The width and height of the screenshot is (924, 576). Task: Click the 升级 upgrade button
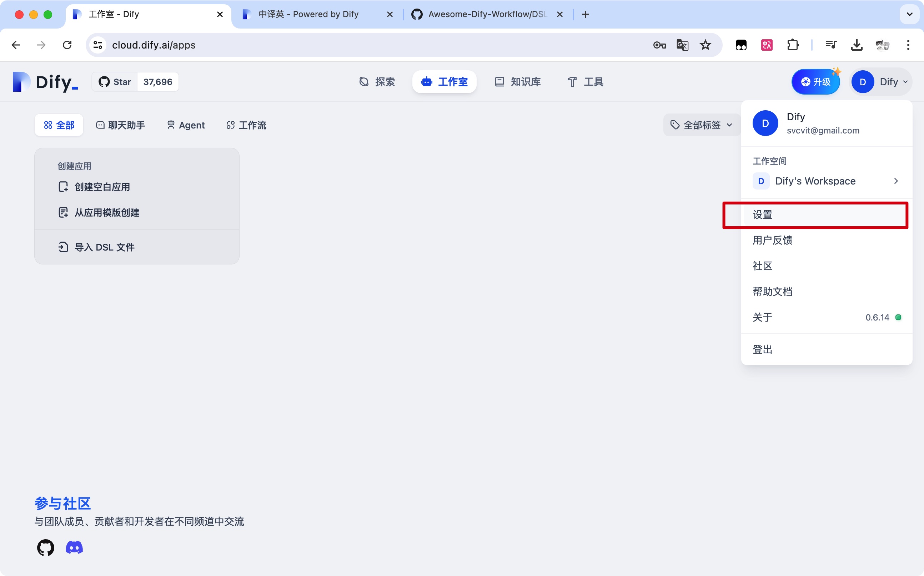click(x=815, y=82)
